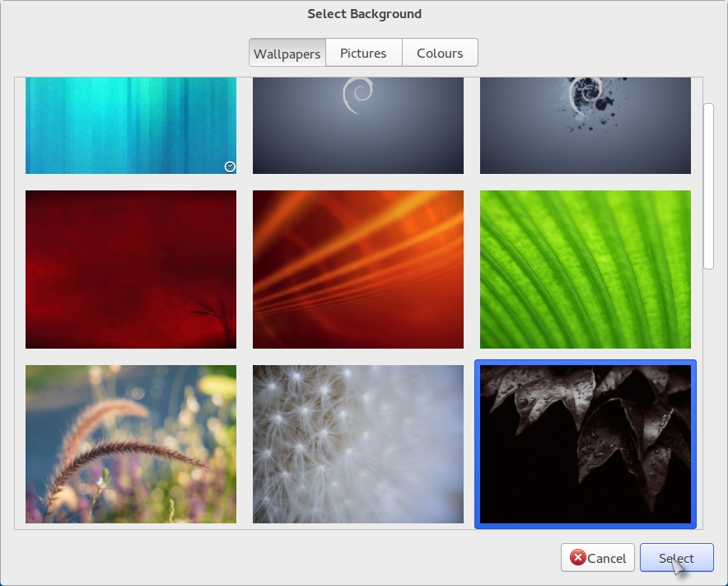Click the clock icon on the teal wallpaper
728x586 pixels.
(x=230, y=166)
